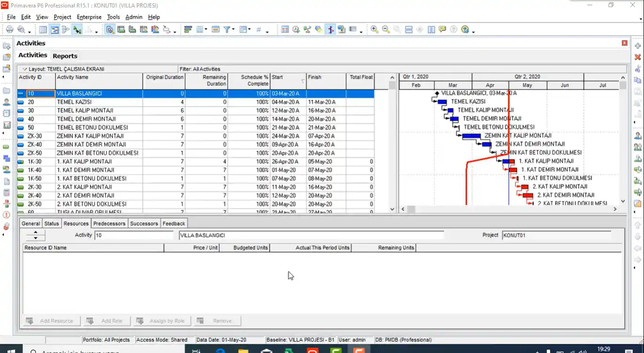Click the Assign Resources person icon
The width and height of the screenshot is (644, 353).
[638, 136]
